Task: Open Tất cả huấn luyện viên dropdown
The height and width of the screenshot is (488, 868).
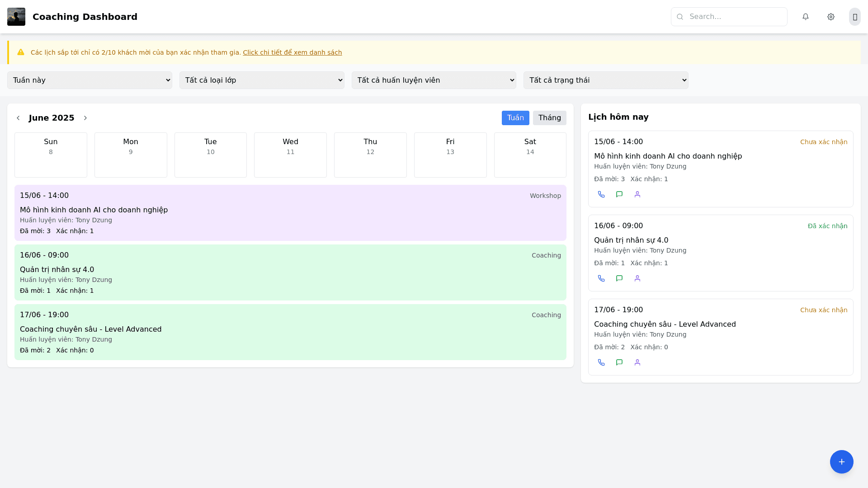Action: 434,80
